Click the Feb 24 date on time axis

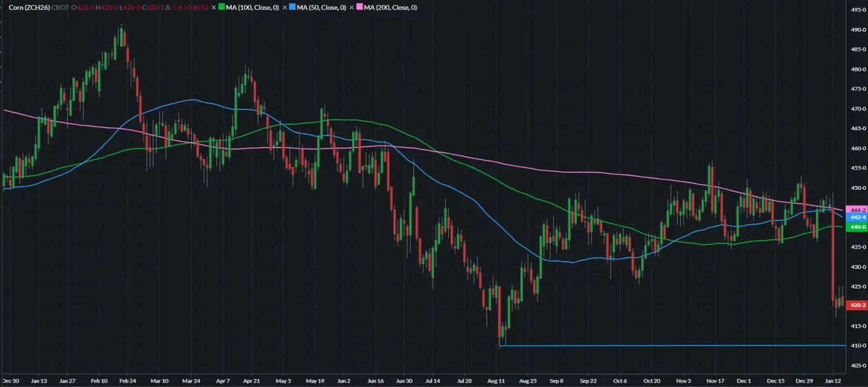127,364
